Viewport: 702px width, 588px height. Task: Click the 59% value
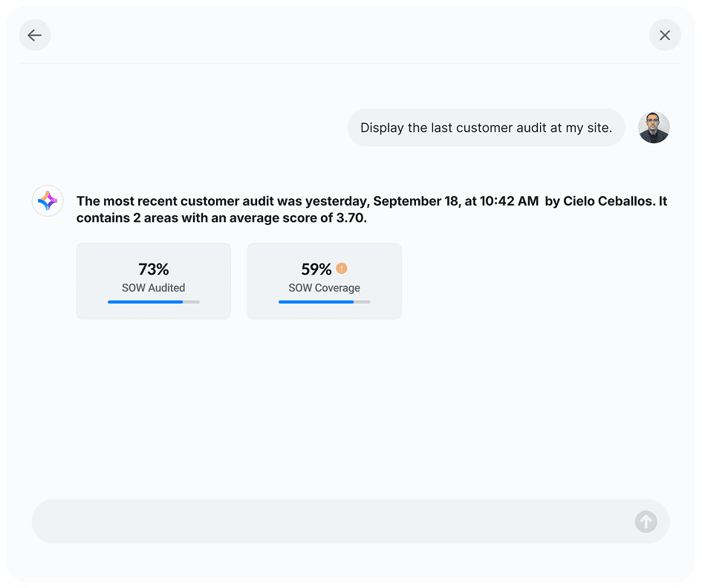[316, 269]
